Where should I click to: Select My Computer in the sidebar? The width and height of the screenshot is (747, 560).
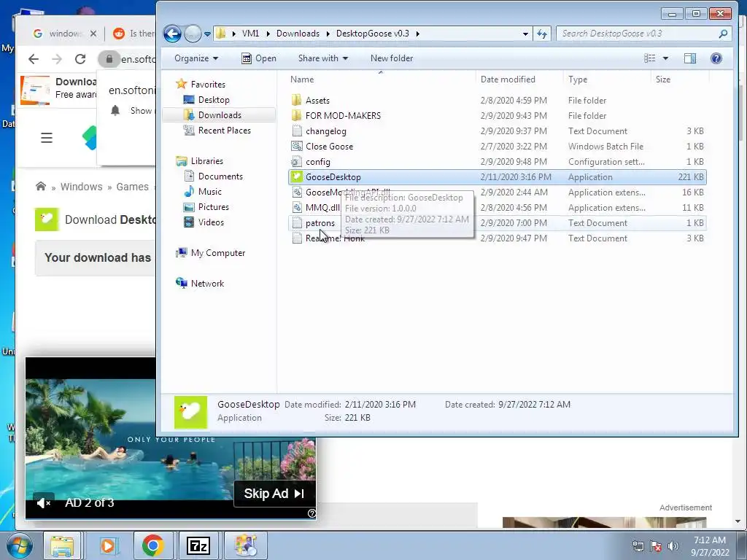[217, 253]
